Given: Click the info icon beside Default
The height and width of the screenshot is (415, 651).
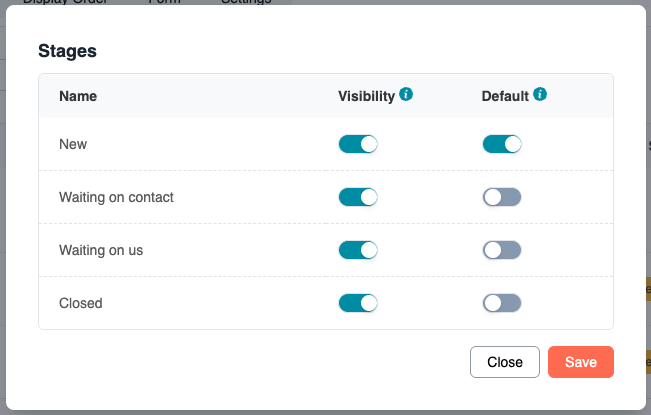Looking at the screenshot, I should (x=540, y=95).
